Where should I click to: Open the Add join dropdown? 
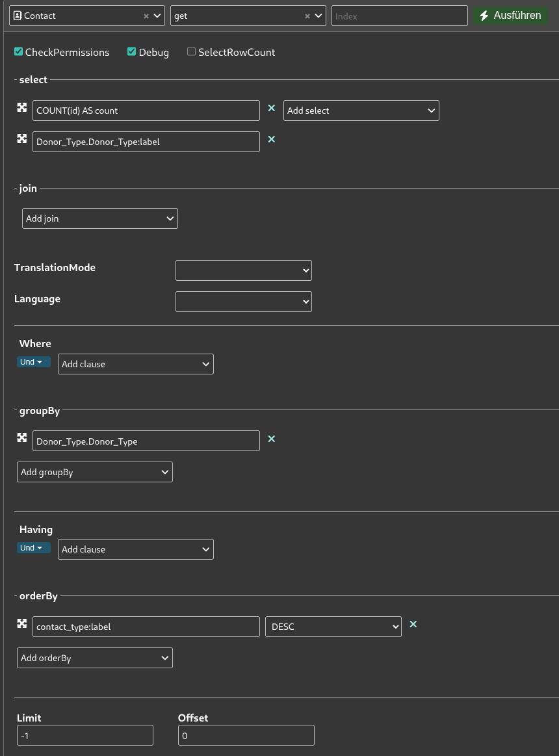(99, 218)
